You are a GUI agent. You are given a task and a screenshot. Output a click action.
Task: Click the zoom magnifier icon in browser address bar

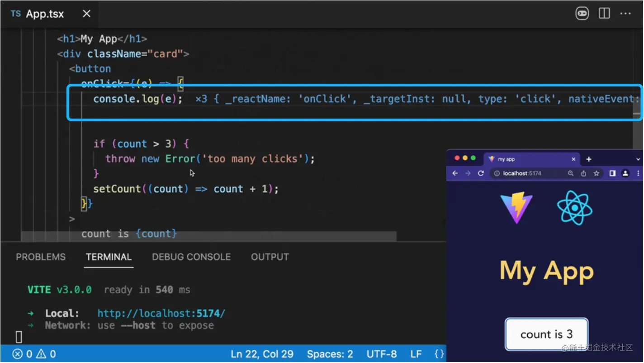point(571,173)
